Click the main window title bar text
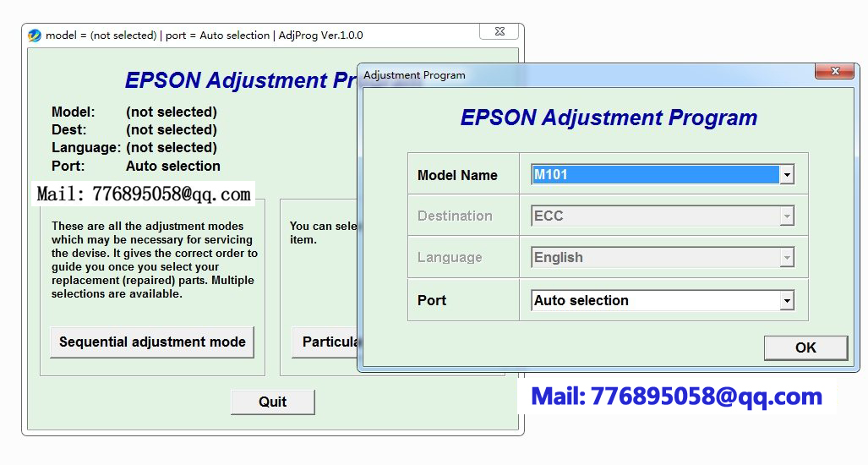The width and height of the screenshot is (868, 465). 205,36
